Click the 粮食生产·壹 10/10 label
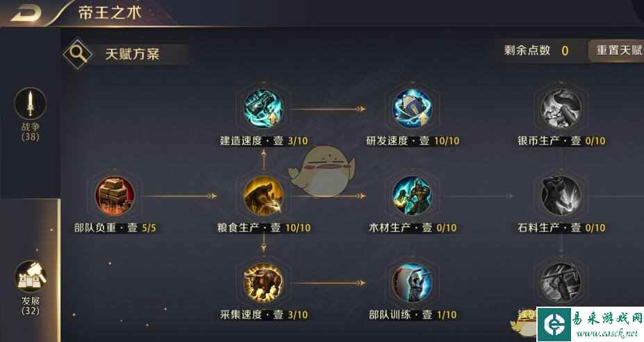 tap(264, 228)
